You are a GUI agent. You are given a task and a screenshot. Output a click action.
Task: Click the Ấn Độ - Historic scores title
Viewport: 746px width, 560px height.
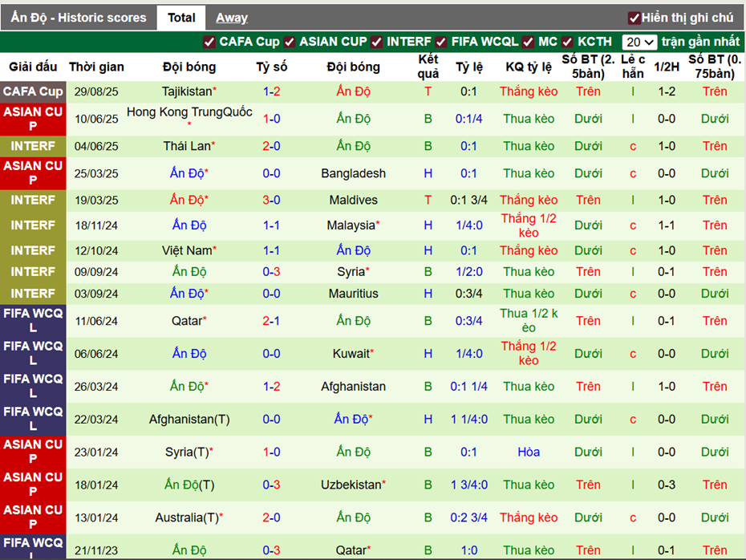(79, 18)
